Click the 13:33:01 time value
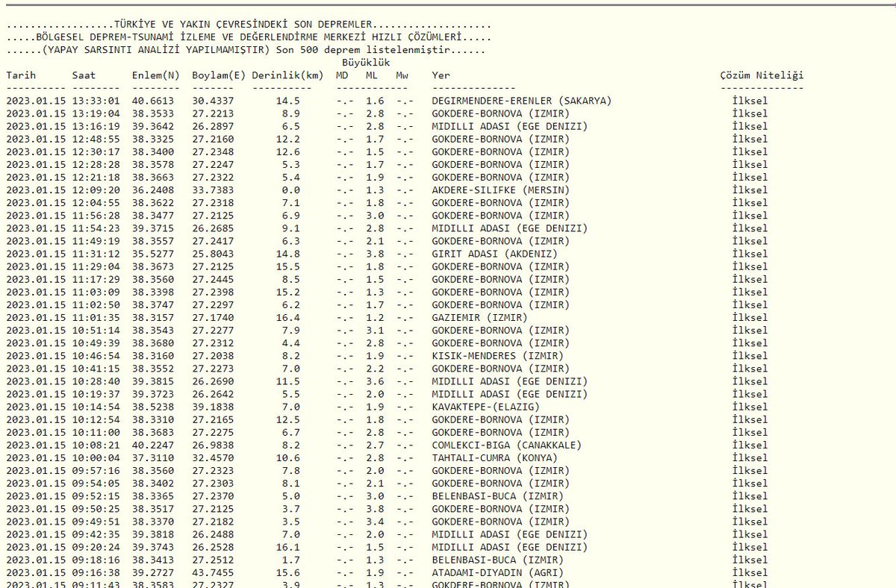Screen dimensions: 896x588 pyautogui.click(x=96, y=101)
